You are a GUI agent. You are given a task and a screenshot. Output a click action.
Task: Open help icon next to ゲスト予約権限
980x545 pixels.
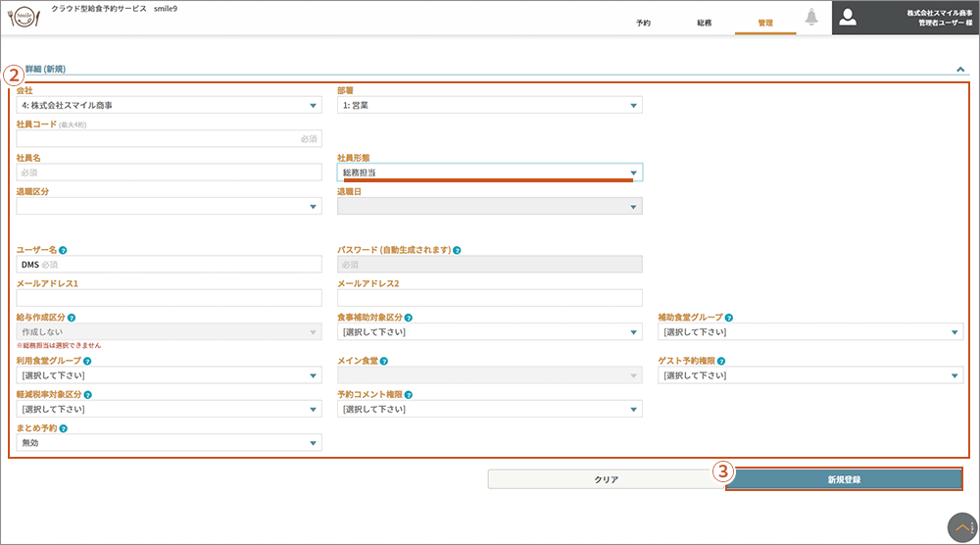pyautogui.click(x=721, y=362)
